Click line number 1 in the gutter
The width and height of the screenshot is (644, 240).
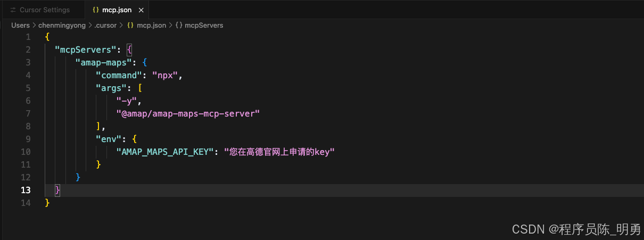28,37
